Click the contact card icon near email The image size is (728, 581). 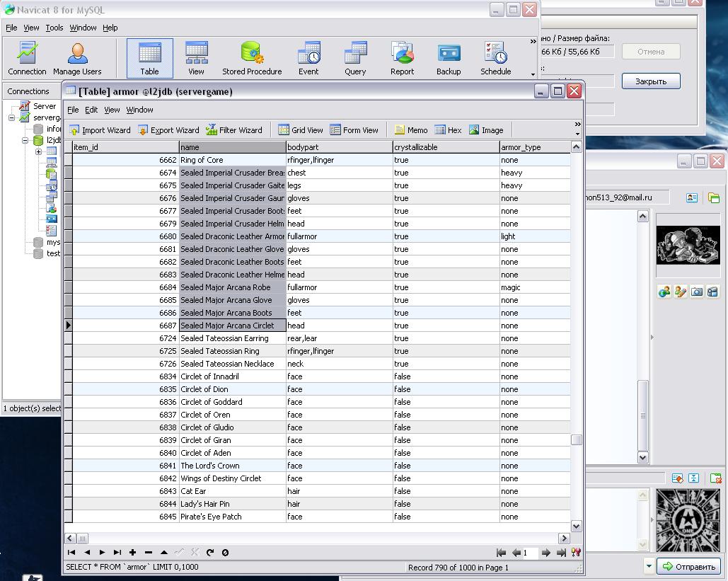click(692, 198)
